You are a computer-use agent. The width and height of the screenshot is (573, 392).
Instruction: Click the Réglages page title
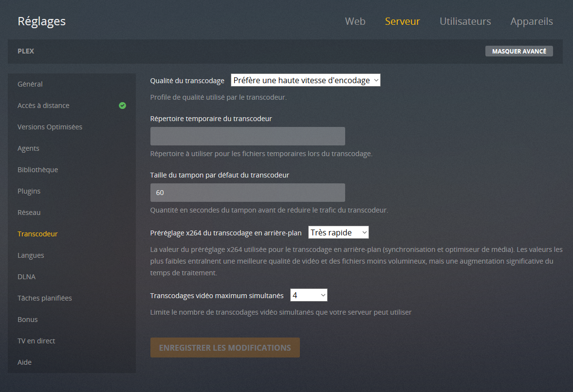(x=42, y=21)
